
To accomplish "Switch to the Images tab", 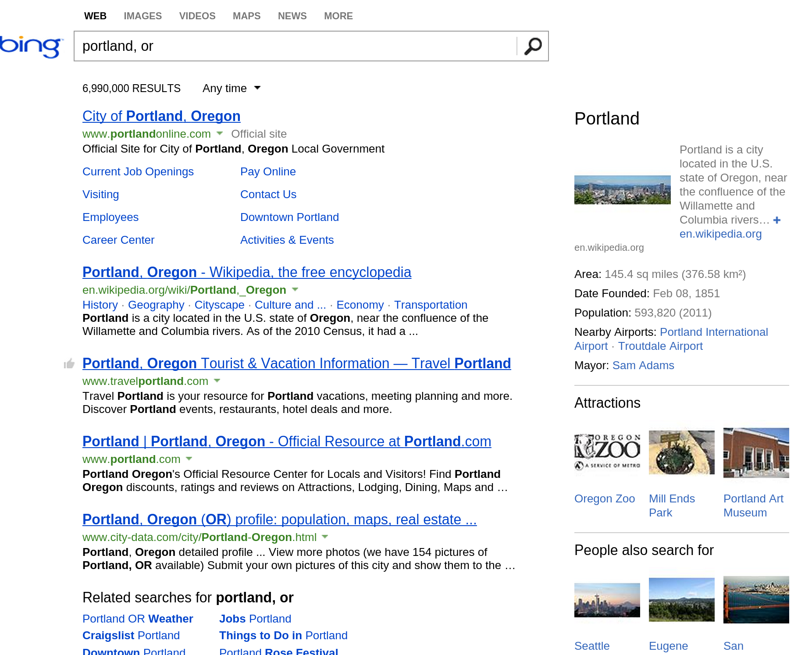I will pos(142,16).
